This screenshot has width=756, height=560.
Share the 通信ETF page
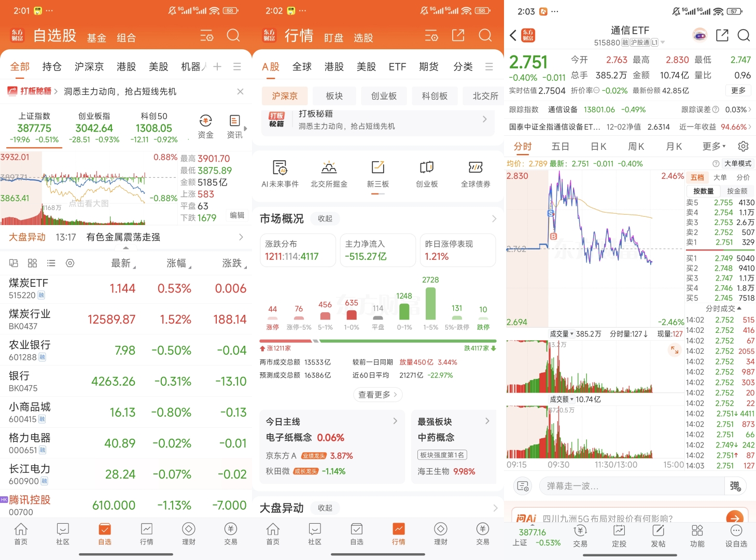coord(722,35)
